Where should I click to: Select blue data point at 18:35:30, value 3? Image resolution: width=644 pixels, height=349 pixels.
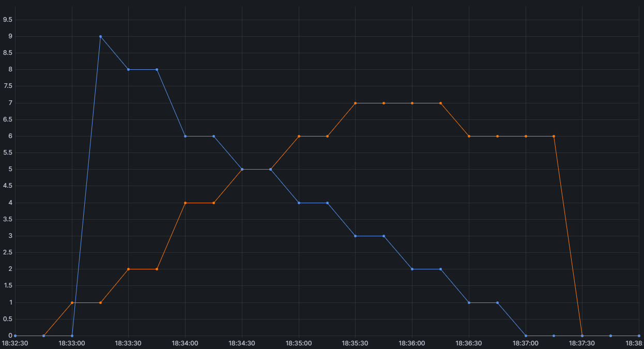[x=355, y=236]
